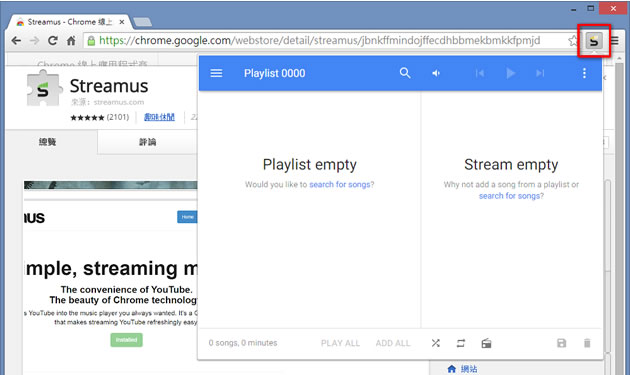Click the ADD ALL button

click(x=393, y=343)
